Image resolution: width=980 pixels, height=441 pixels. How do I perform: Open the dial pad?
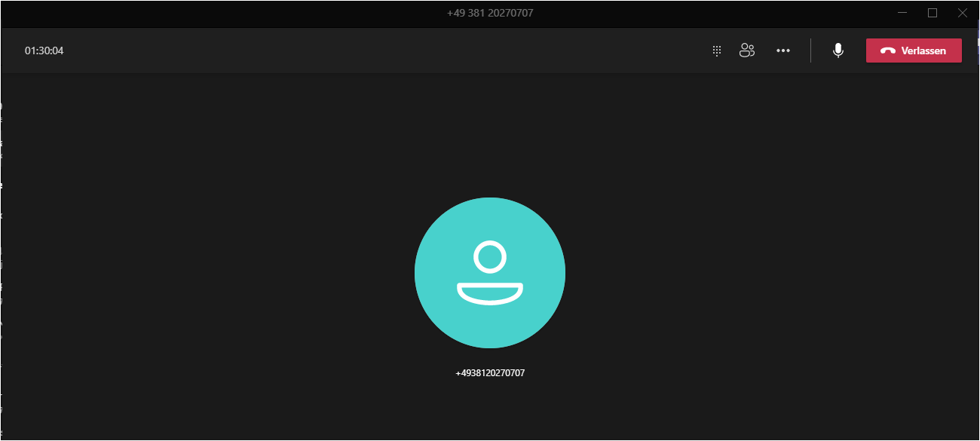(x=717, y=51)
